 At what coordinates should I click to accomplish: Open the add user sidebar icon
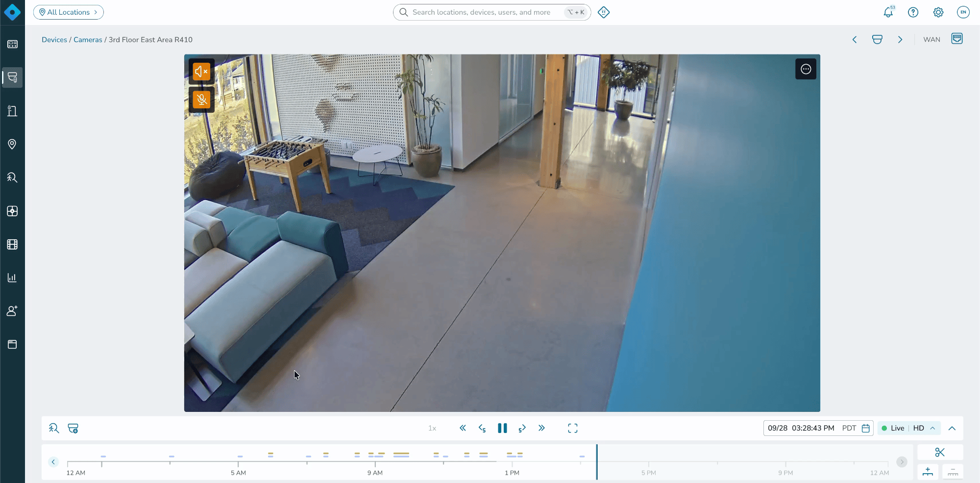click(x=12, y=311)
